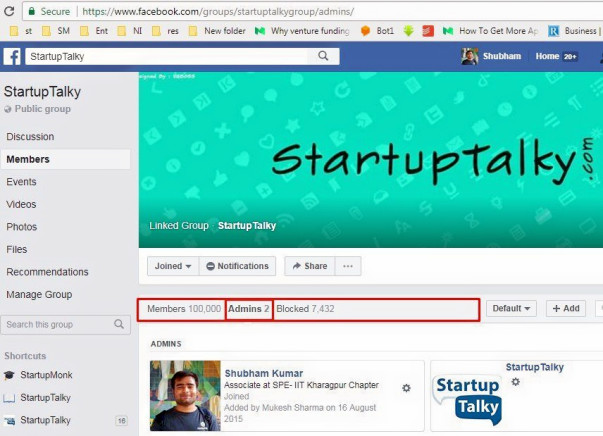
Task: Open 'How To Get More Ap' bookmark
Action: click(491, 31)
